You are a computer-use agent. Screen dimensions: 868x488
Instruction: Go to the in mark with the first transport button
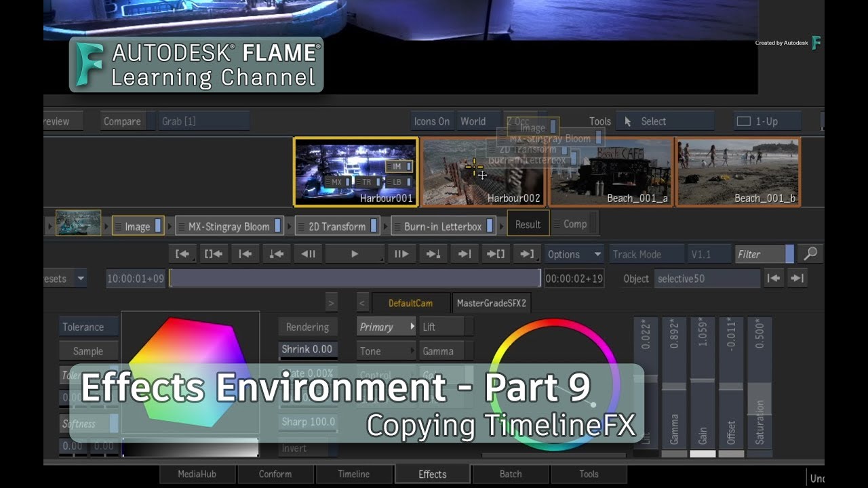tap(182, 254)
